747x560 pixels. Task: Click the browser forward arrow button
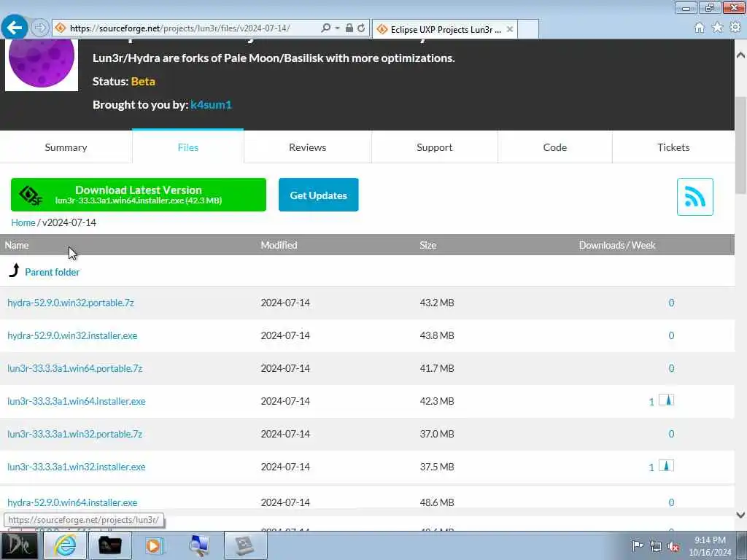tap(40, 28)
